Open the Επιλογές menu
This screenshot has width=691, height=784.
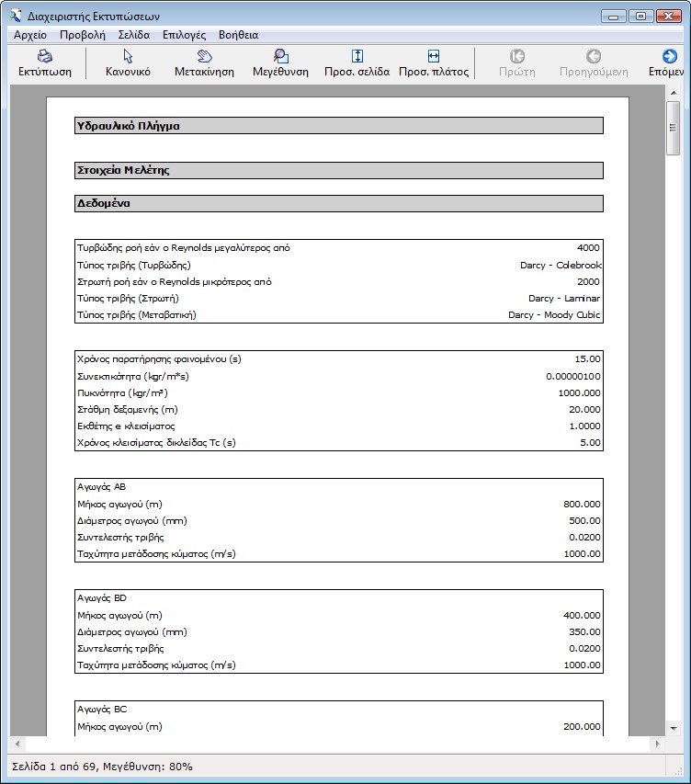pyautogui.click(x=184, y=35)
